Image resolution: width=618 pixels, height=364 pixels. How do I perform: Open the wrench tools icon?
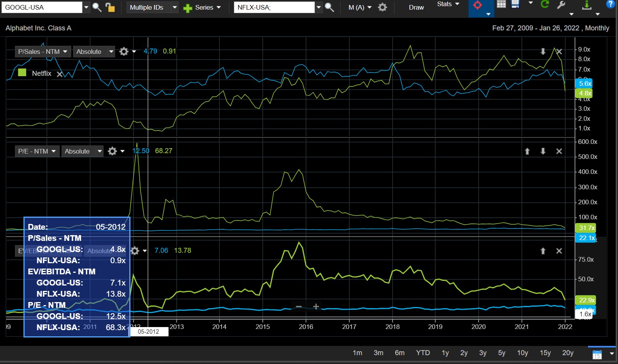tap(561, 5)
